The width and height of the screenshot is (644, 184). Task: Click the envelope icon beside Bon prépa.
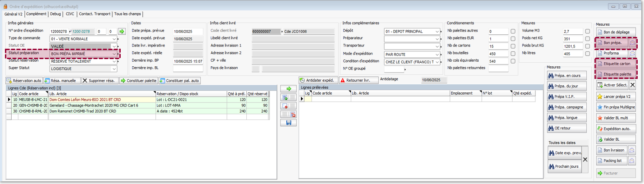coord(632,42)
